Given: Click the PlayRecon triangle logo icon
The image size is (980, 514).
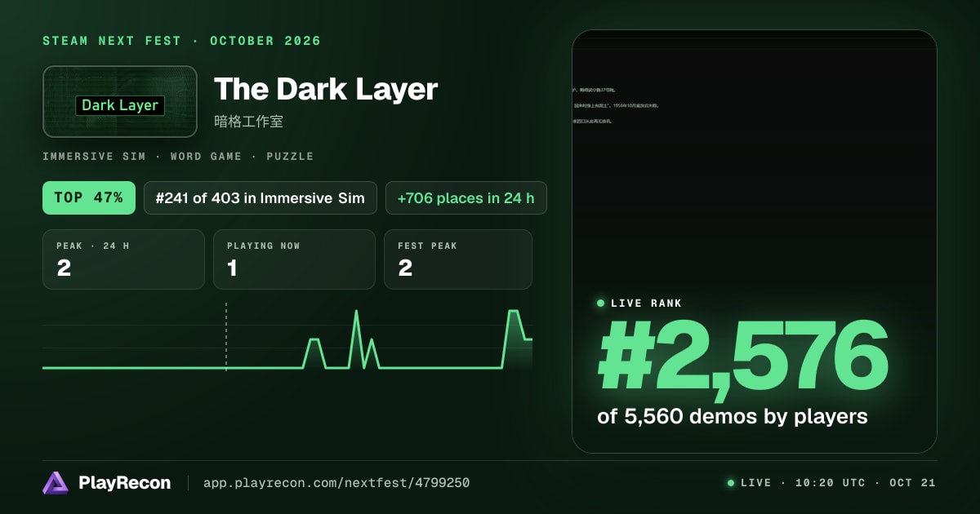Looking at the screenshot, I should click(56, 483).
